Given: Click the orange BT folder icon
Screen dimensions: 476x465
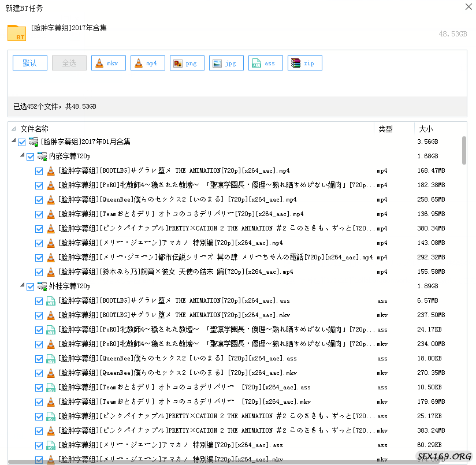Looking at the screenshot, I should coord(17,33).
